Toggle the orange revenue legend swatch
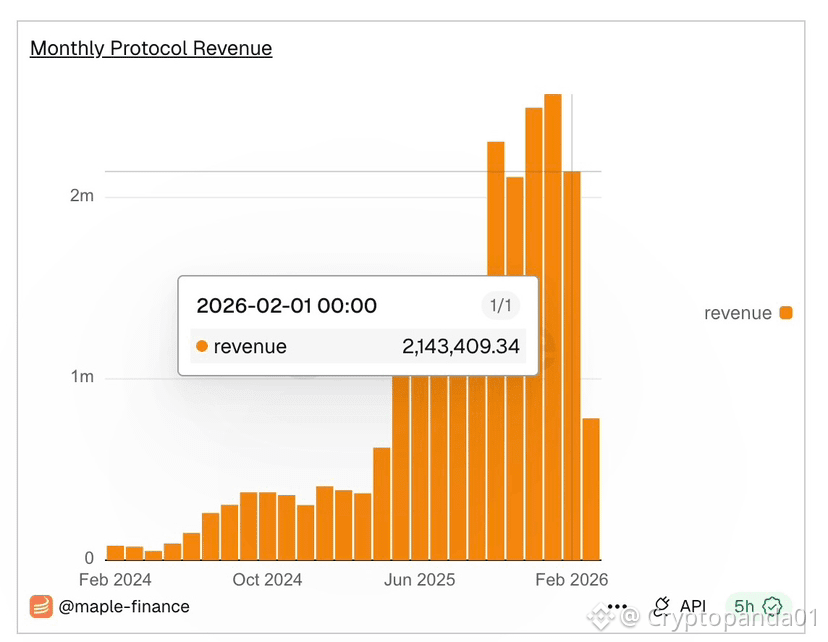Viewport: 828px width, 642px height. pyautogui.click(x=786, y=313)
